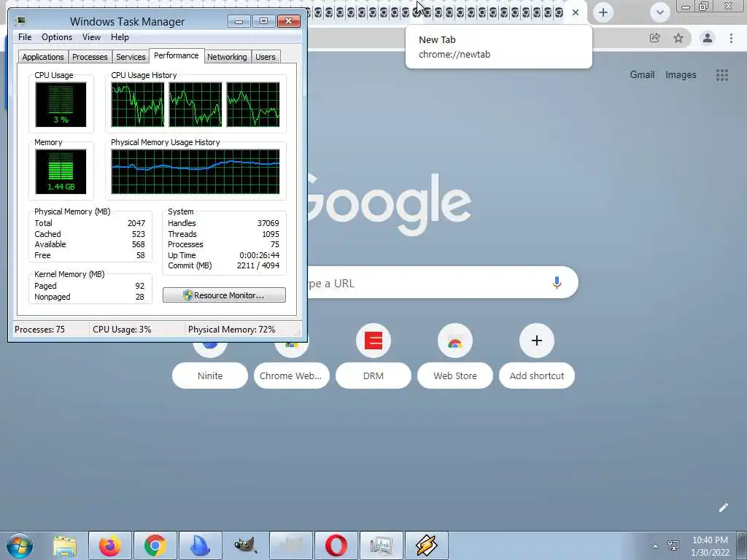Open the Windows Start menu orb

point(20,545)
